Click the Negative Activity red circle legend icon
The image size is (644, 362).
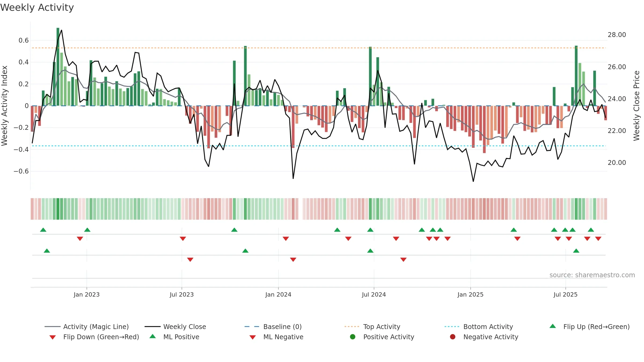point(453,337)
